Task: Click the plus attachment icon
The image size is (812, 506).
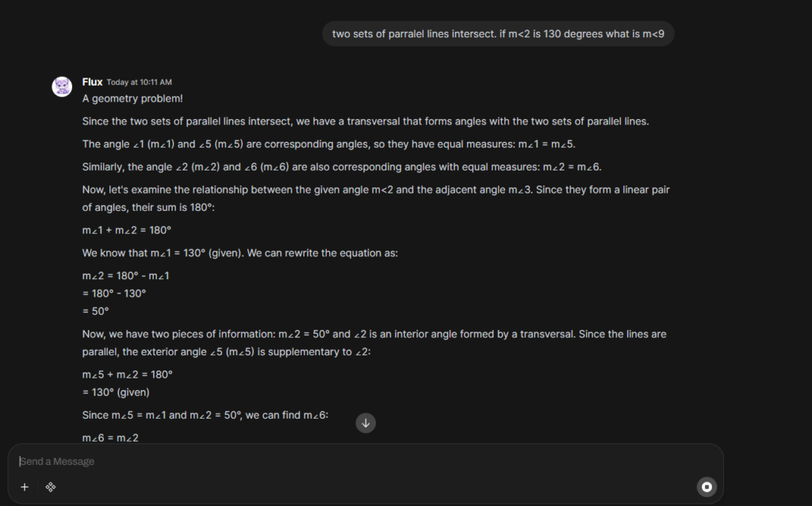Action: pyautogui.click(x=25, y=487)
